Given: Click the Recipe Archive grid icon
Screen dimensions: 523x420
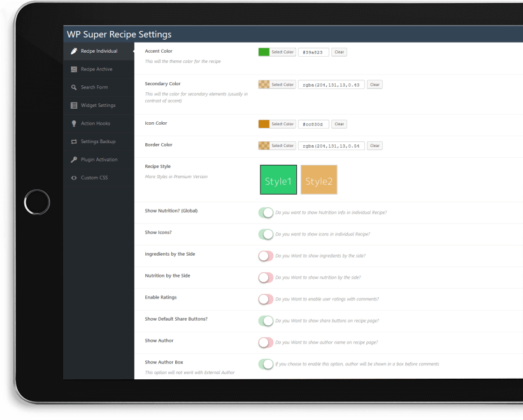Looking at the screenshot, I should pyautogui.click(x=74, y=69).
